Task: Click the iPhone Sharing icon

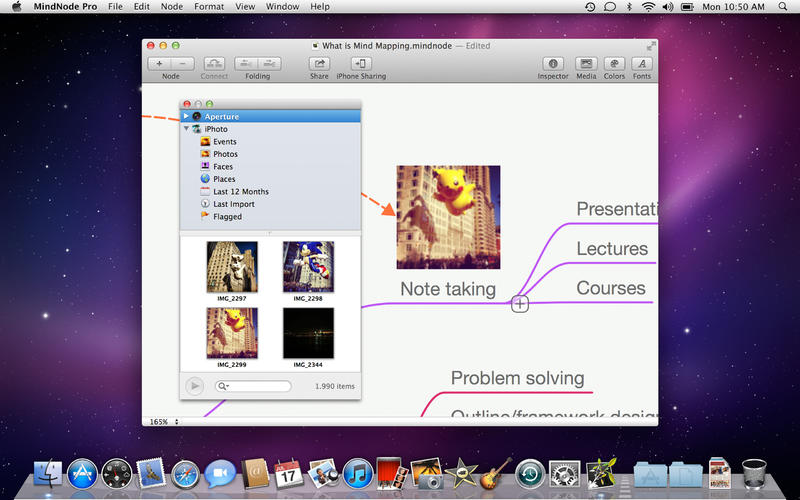Action: [360, 63]
